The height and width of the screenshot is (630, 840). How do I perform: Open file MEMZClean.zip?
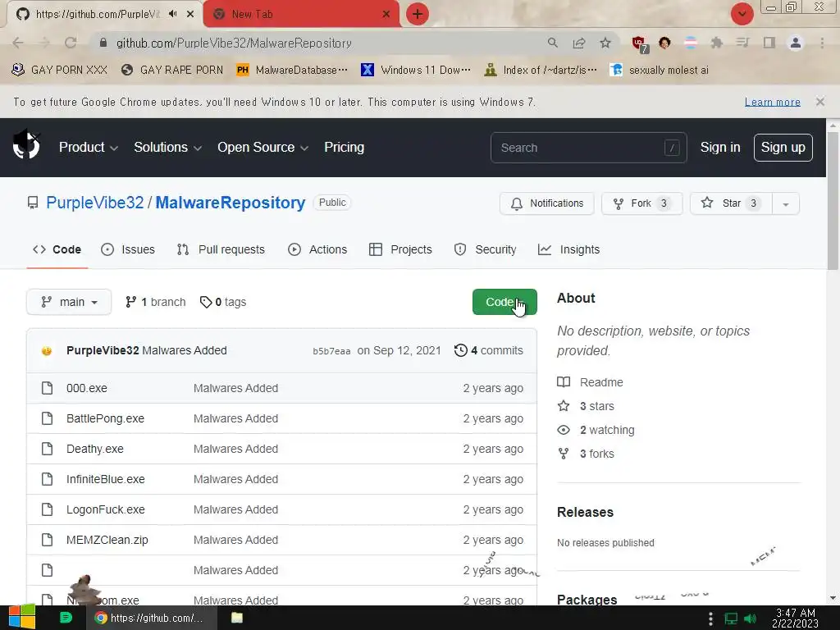coord(107,540)
